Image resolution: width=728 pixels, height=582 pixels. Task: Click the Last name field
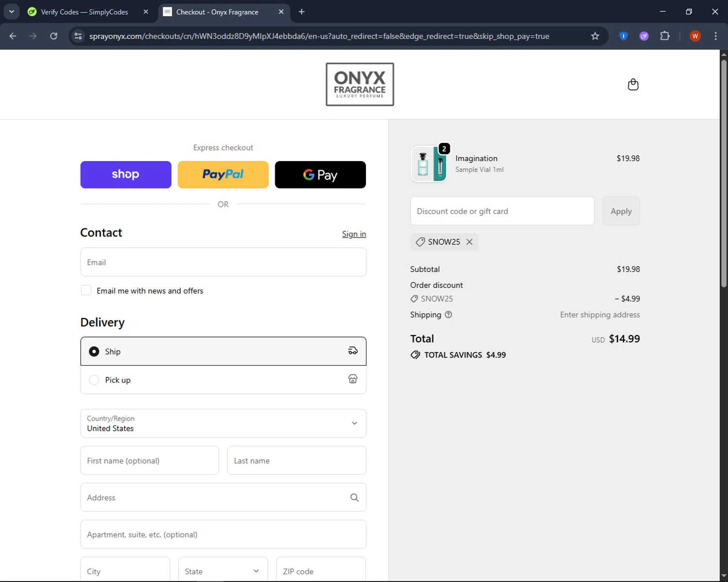(297, 460)
